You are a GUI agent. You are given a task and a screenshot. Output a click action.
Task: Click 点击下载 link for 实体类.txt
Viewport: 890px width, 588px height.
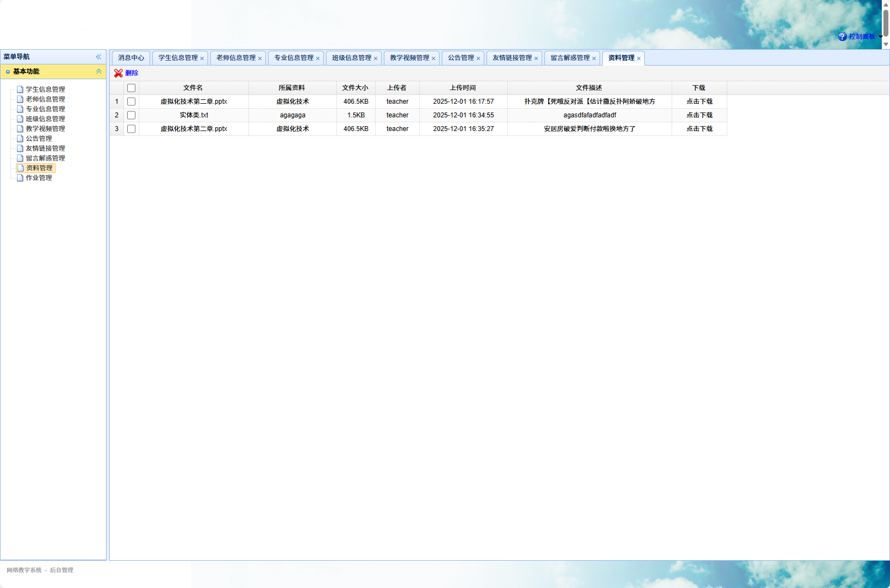pos(699,115)
